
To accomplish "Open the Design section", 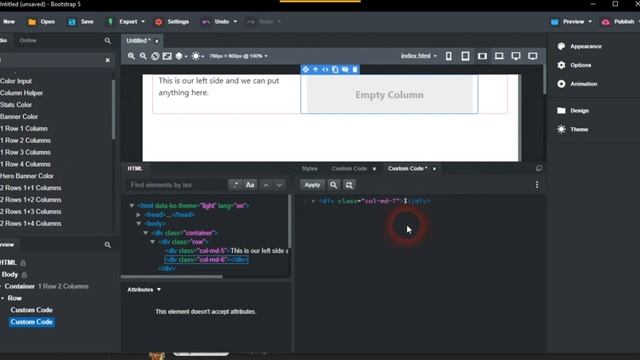I will [x=573, y=111].
